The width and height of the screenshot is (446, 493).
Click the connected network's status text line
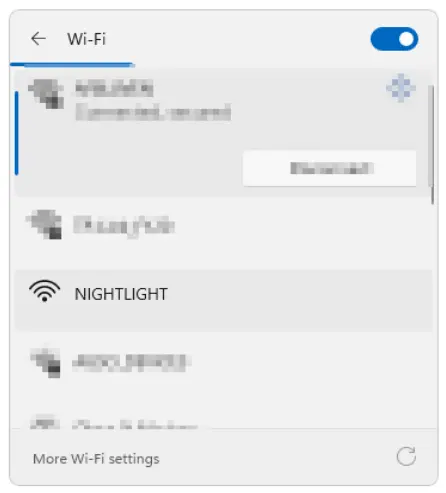click(x=153, y=112)
